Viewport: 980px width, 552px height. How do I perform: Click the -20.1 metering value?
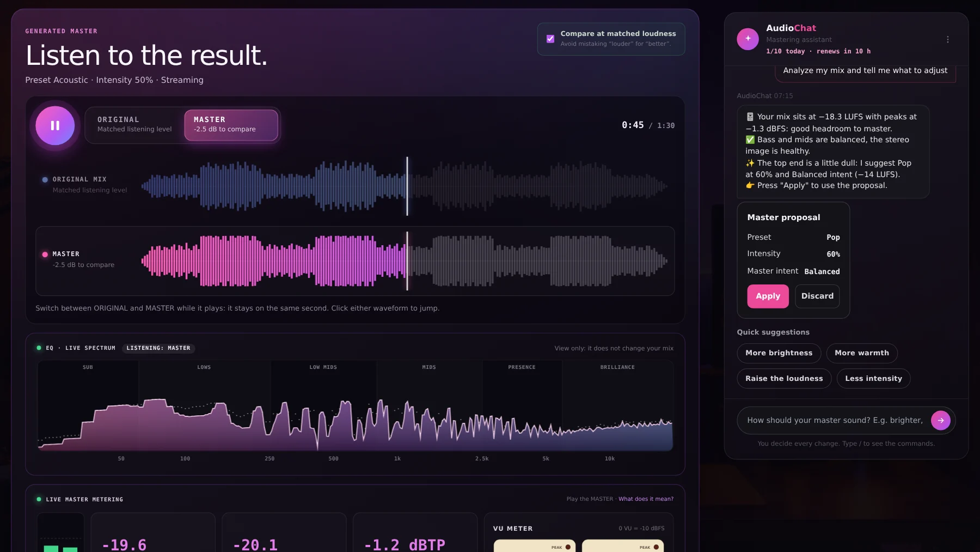point(255,544)
